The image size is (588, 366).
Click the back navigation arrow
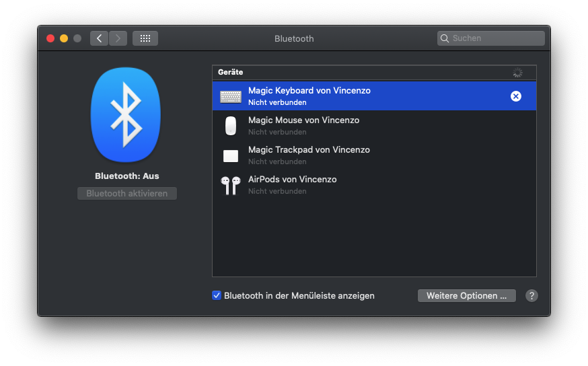pos(99,38)
